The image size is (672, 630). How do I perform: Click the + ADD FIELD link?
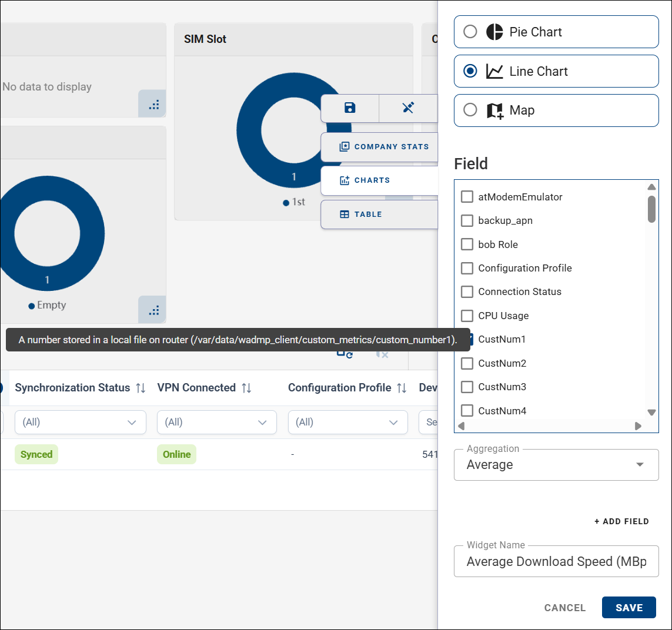coord(621,521)
